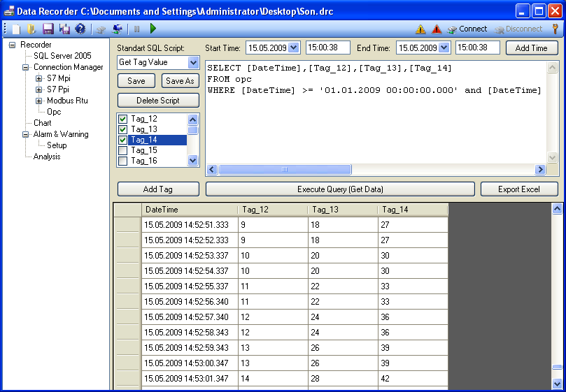
Task: Select Setup under Alarm & Warning
Action: coord(57,145)
